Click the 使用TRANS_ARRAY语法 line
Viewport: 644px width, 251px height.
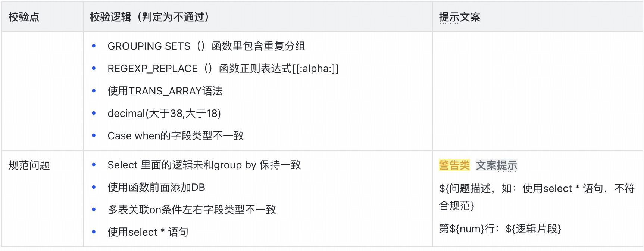click(165, 91)
